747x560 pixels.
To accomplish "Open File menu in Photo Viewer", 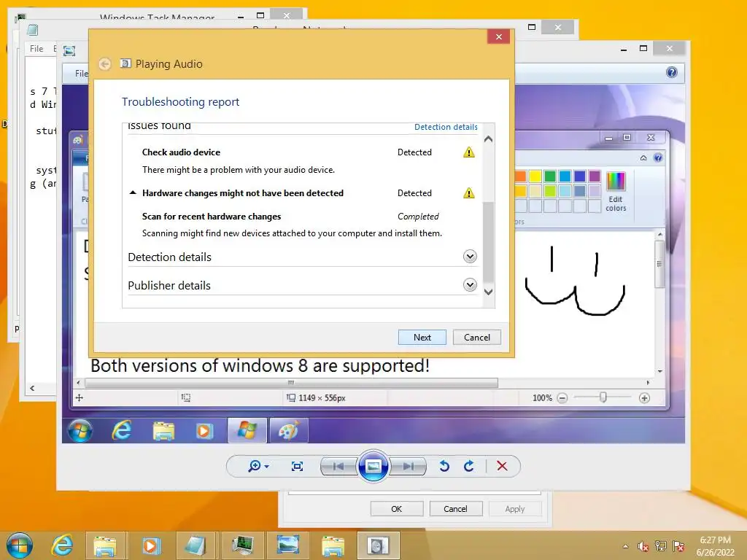I will [x=82, y=74].
